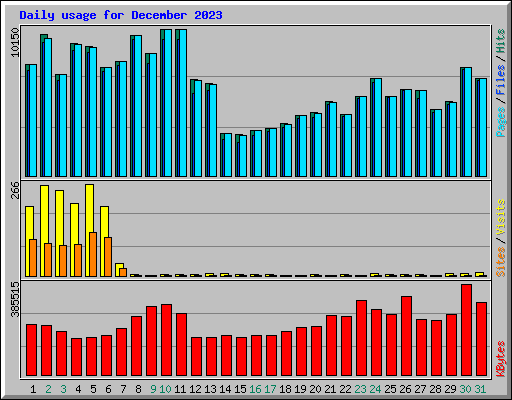Select day "20" on the x-axis
This screenshot has width=512, height=400.
(315, 389)
